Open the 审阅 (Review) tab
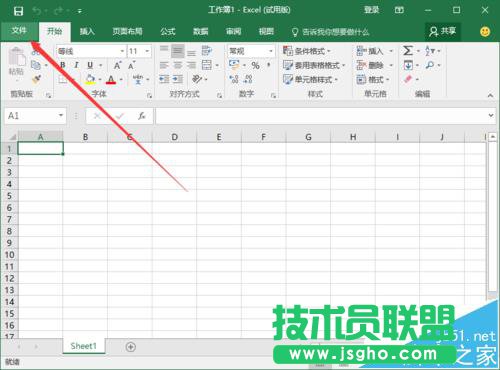500x370 pixels. click(x=233, y=32)
